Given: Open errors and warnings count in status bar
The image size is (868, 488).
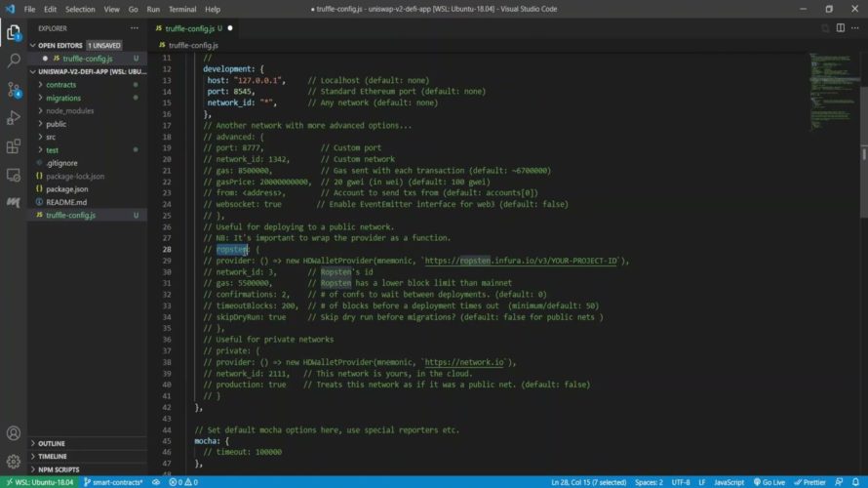Looking at the screenshot, I should tap(183, 482).
